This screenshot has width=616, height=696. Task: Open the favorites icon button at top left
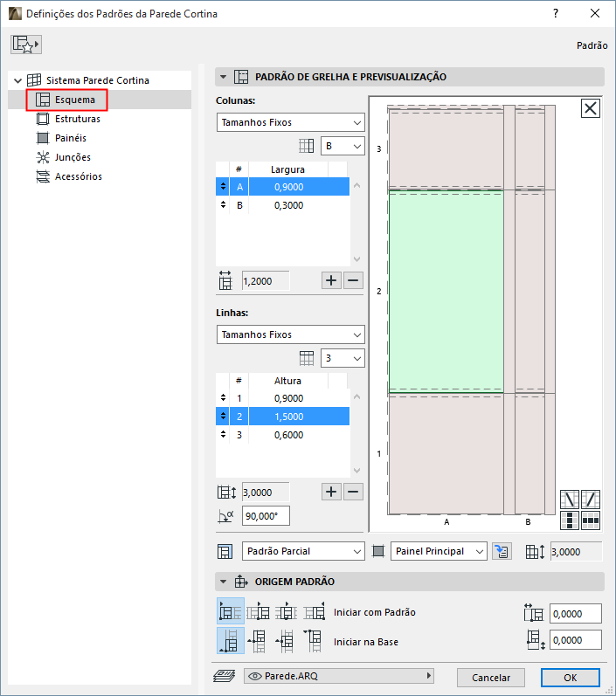pos(26,45)
